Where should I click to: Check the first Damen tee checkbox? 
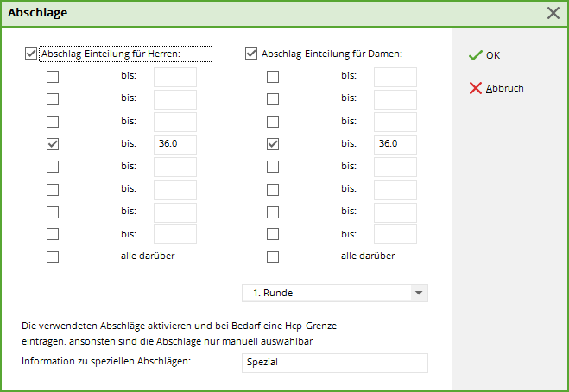pyautogui.click(x=273, y=77)
